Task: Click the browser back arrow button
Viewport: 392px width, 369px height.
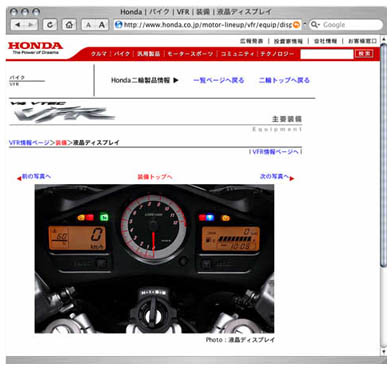Action: (18, 25)
